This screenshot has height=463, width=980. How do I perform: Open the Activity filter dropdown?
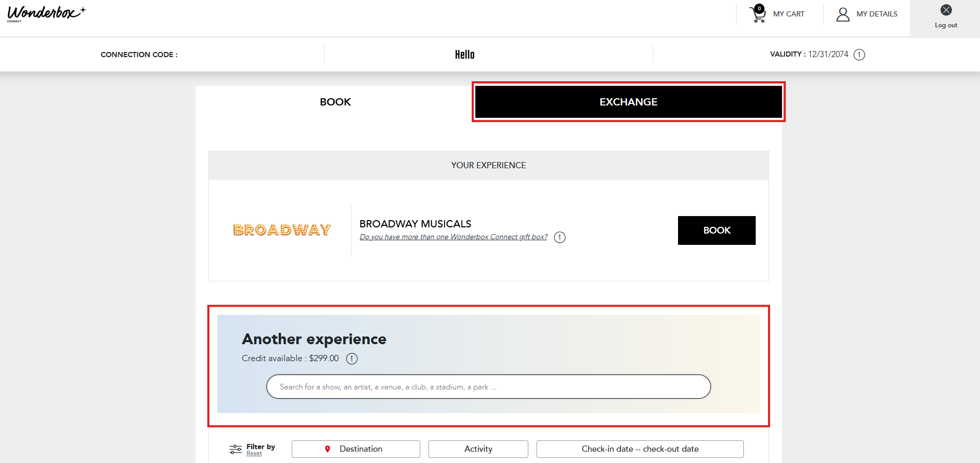(x=478, y=449)
